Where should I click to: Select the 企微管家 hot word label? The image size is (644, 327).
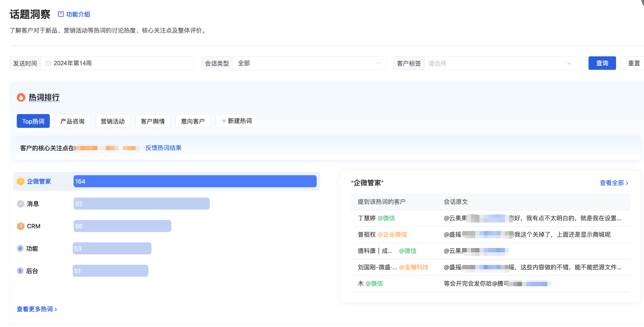pos(39,181)
